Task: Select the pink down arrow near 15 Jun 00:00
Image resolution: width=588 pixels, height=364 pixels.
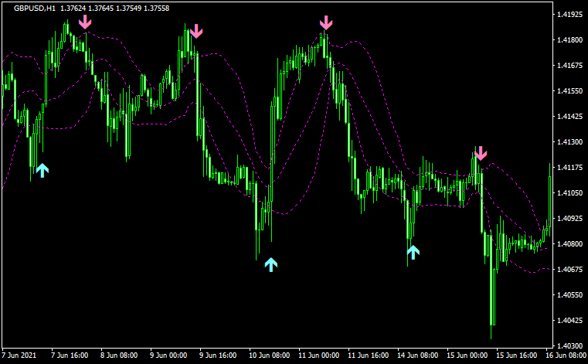Action: pyautogui.click(x=481, y=153)
